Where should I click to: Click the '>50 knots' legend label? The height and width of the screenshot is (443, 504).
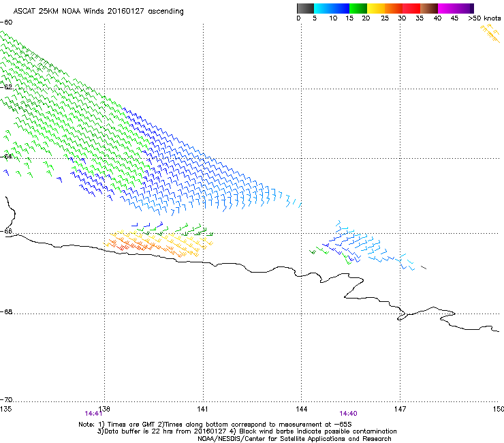pos(484,18)
